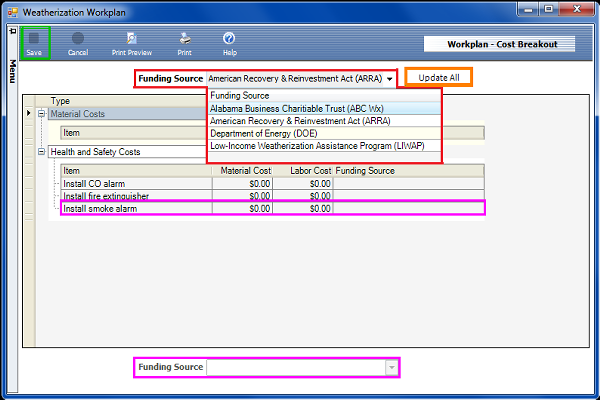Click the Item header under Health and Safety Costs
Screen dimensions: 600x400
click(136, 171)
